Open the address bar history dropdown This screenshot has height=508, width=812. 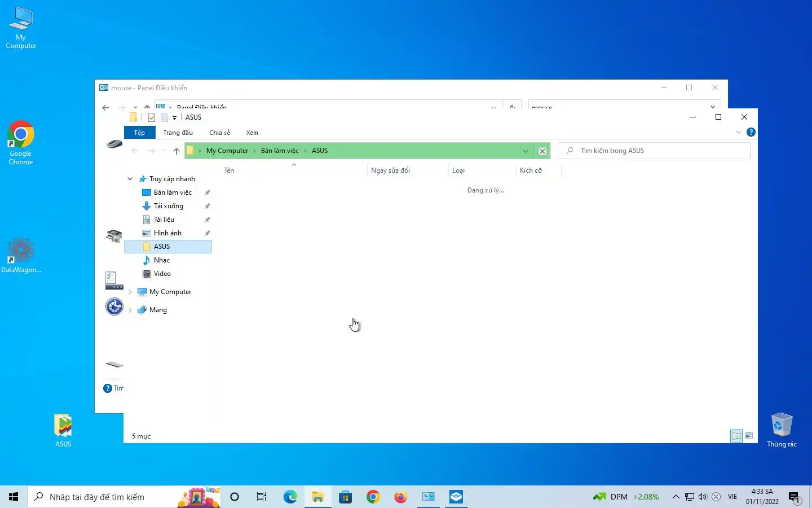(525, 151)
